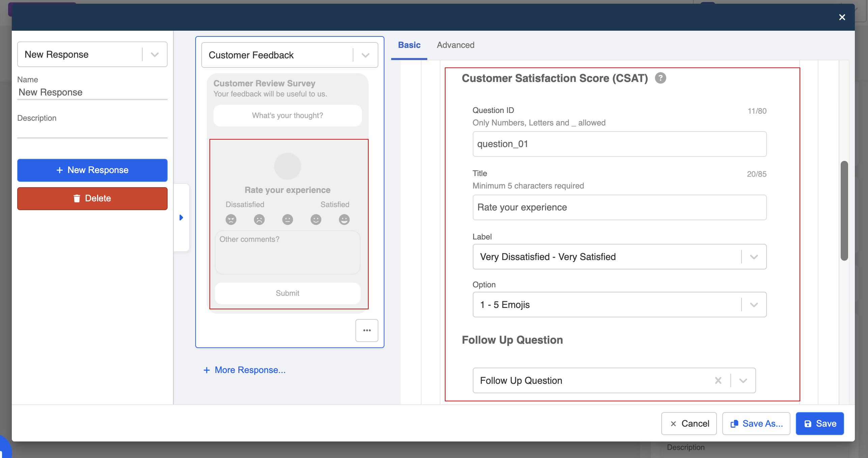This screenshot has width=868, height=458.
Task: Click the vertical scrollbar thumb
Action: (844, 211)
